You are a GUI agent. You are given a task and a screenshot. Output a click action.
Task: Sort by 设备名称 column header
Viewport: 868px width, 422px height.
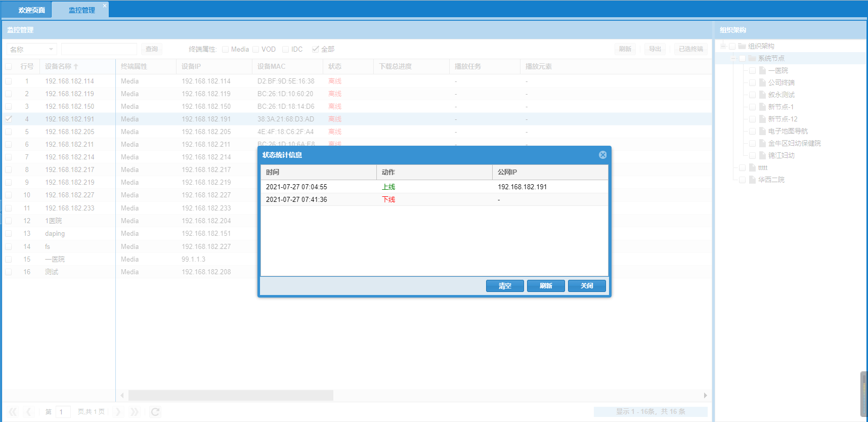[x=78, y=66]
